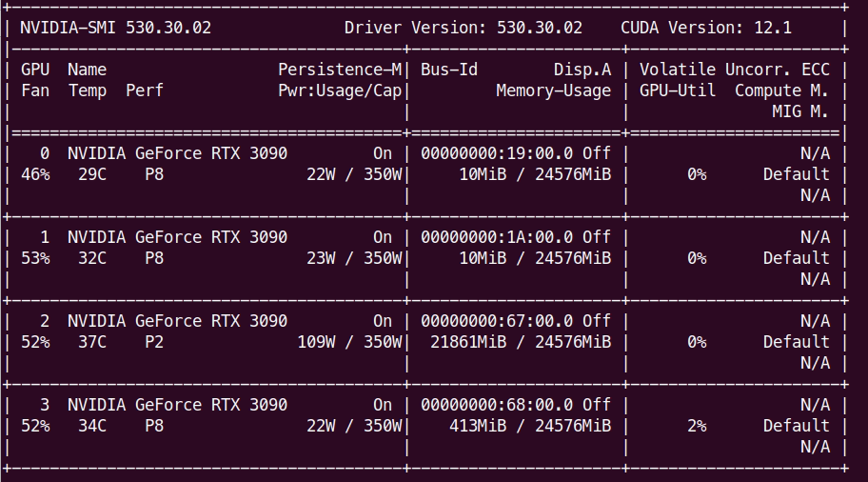
Task: Click the 21861MiB / 24576MiB memory usage
Action: pos(521,342)
